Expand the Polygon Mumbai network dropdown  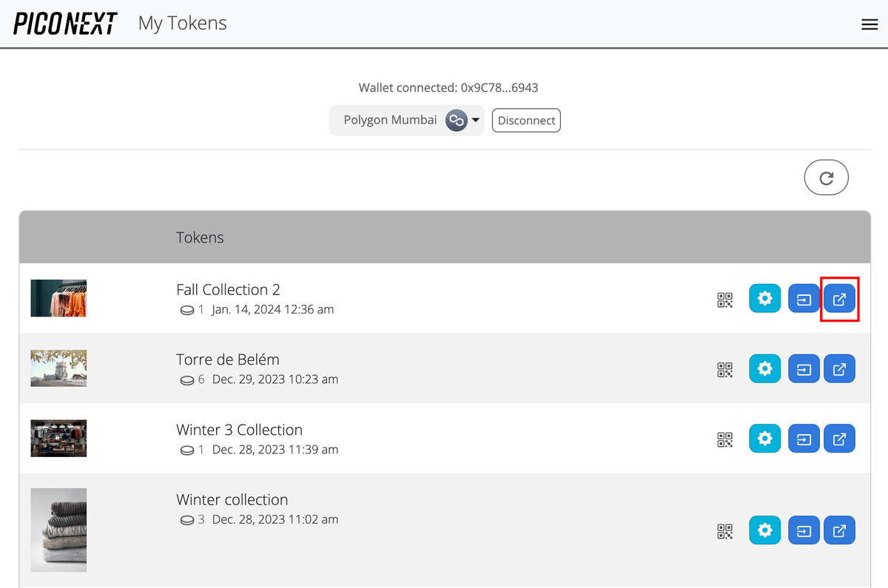(474, 120)
